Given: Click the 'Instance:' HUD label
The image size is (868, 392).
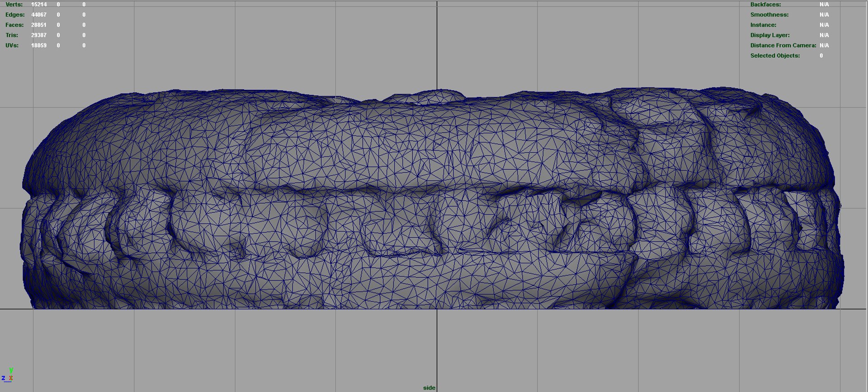Looking at the screenshot, I should [763, 25].
